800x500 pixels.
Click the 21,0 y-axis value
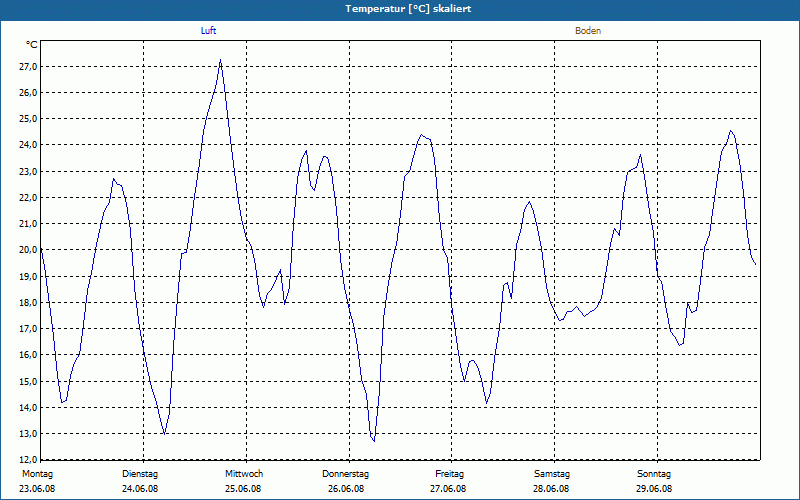pos(28,223)
